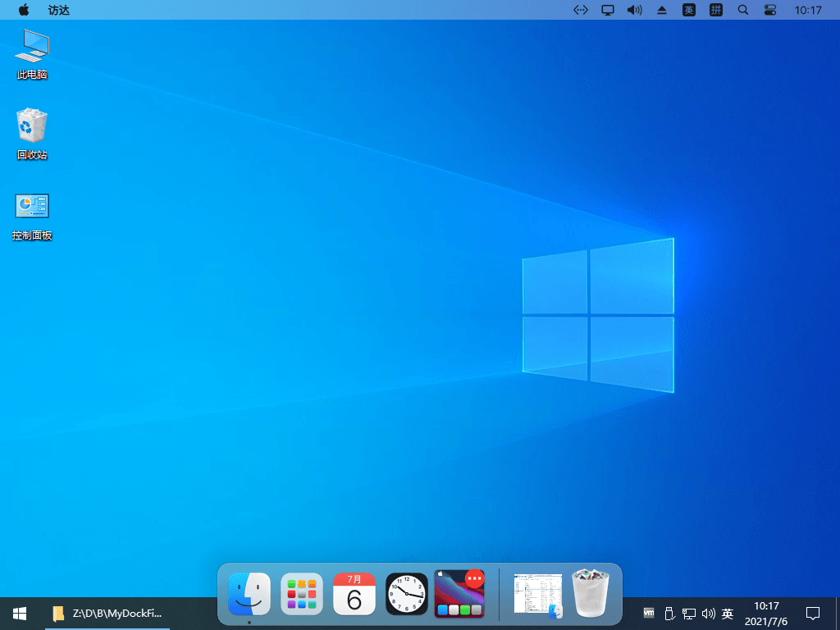Click the display monitor icon in menu bar
This screenshot has width=840, height=630.
[x=608, y=10]
